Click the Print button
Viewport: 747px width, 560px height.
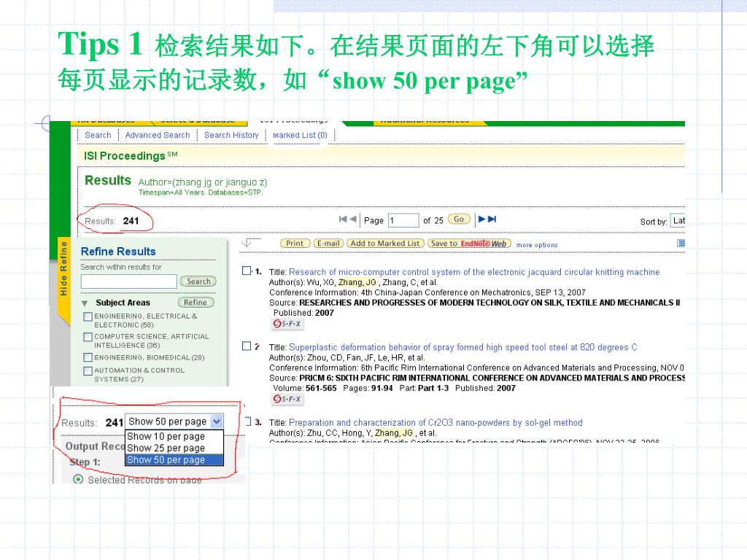point(295,244)
